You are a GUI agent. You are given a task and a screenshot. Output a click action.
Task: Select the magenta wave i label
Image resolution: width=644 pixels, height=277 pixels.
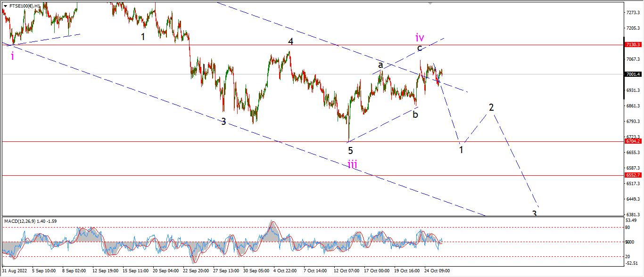(x=12, y=56)
